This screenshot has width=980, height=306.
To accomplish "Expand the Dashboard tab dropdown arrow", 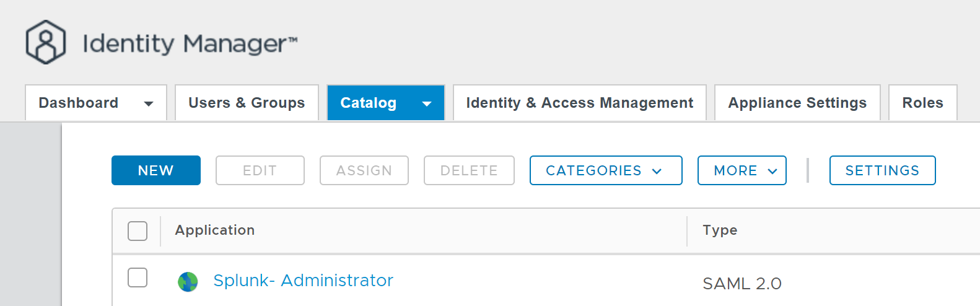I will [x=149, y=103].
